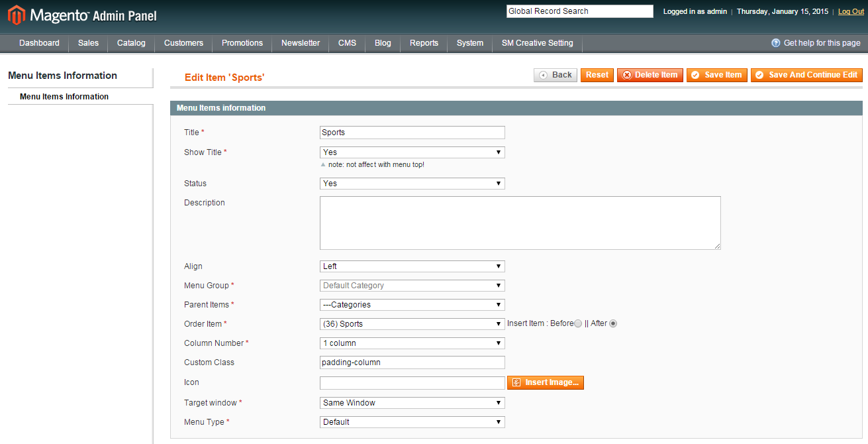Screen dimensions: 868x444
Task: Click the help question mark icon
Action: 776,43
